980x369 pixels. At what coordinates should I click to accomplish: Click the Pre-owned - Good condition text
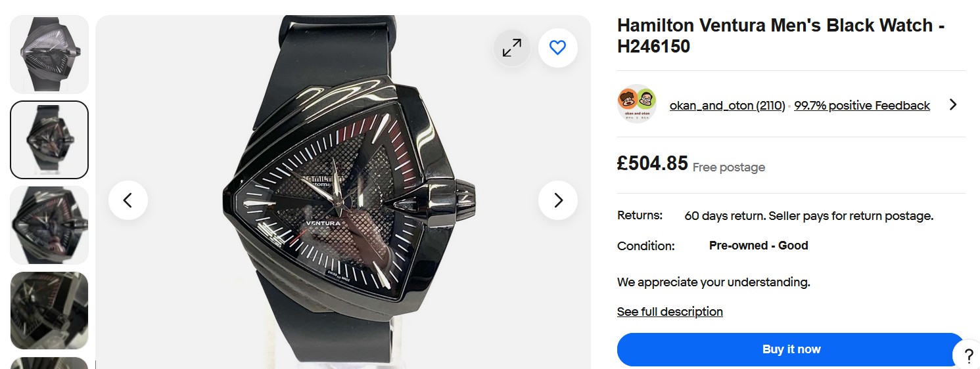758,246
